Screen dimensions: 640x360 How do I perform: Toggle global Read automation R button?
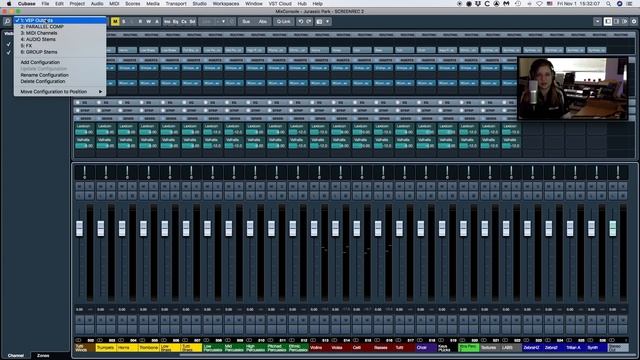(140, 21)
